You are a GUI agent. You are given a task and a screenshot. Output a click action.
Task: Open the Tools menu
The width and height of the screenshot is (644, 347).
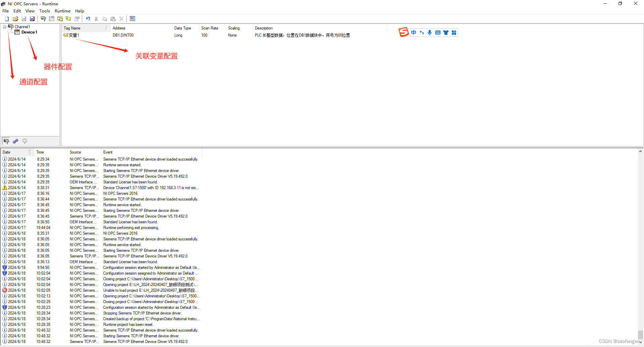[x=45, y=11]
